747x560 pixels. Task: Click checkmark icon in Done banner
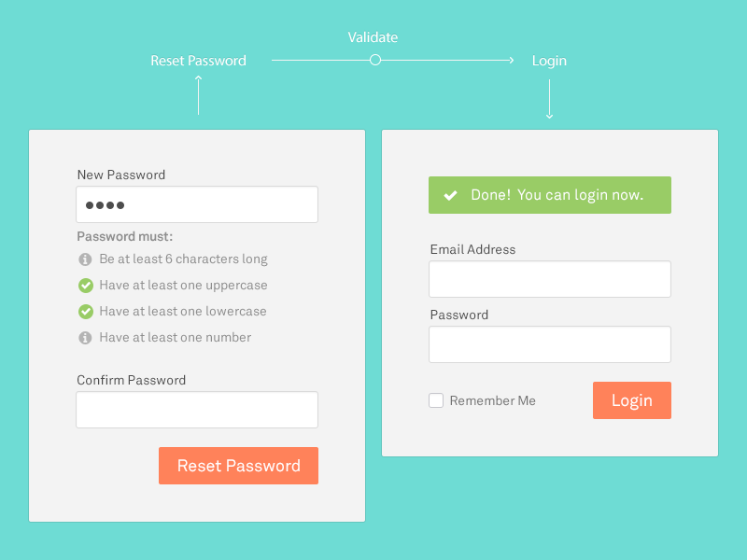450,195
